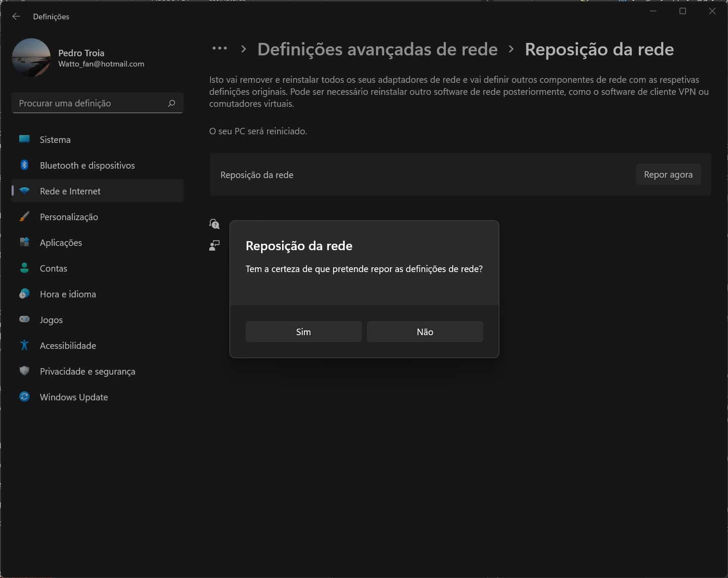Click the Bluetooth icon in sidebar
The image size is (728, 578).
click(24, 165)
